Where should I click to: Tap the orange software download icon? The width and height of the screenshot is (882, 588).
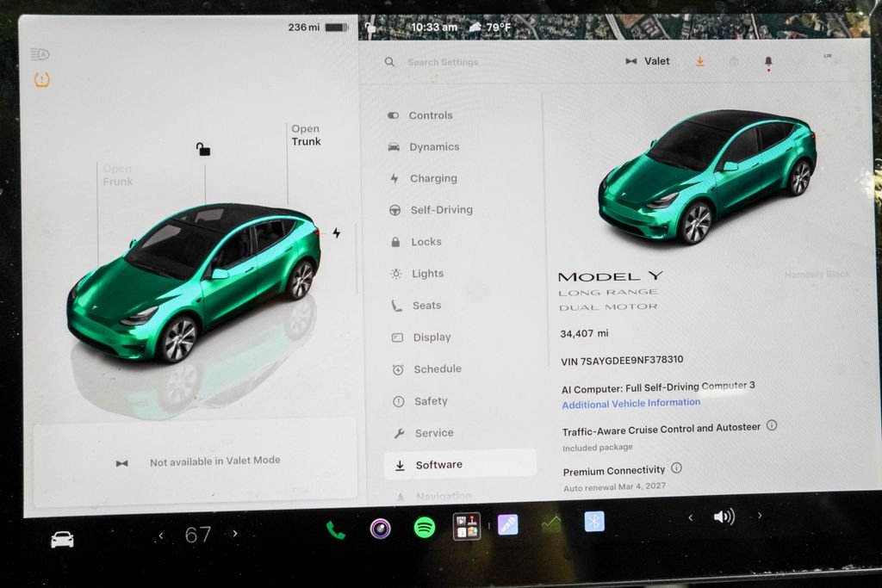[699, 61]
